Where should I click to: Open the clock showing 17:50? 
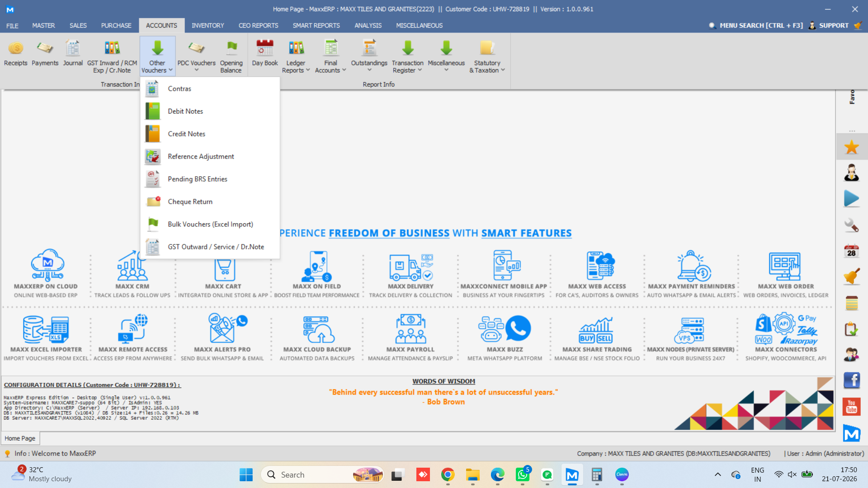(x=839, y=474)
